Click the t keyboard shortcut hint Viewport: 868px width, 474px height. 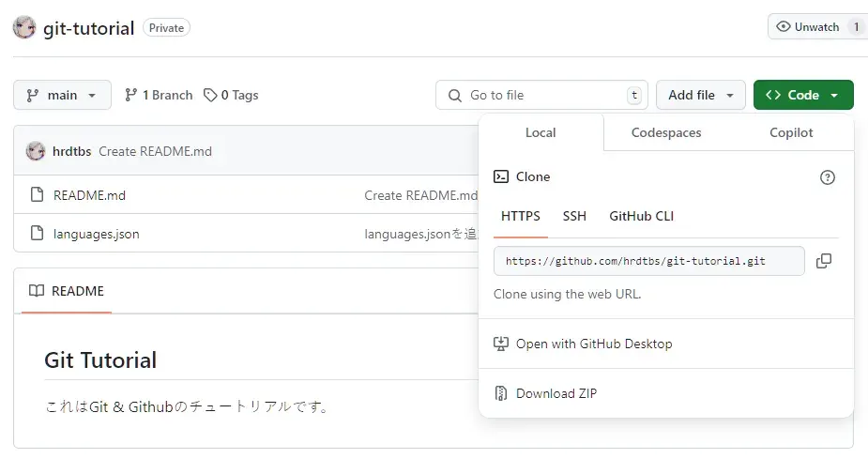click(634, 95)
